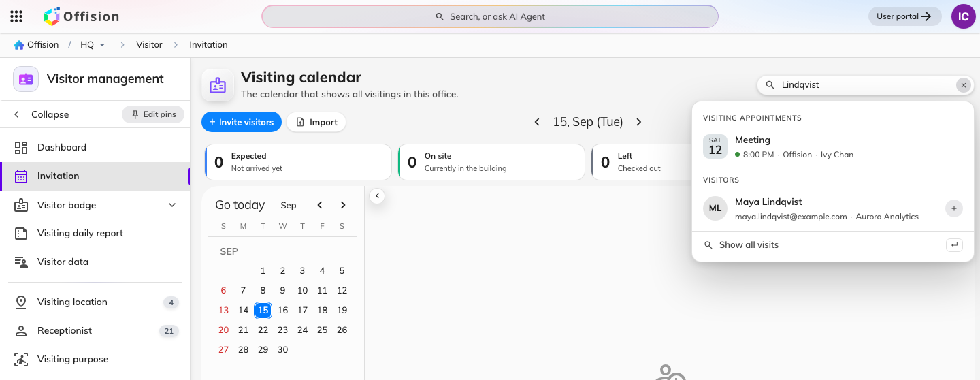Open Visitor data sidebar item

[95, 262]
